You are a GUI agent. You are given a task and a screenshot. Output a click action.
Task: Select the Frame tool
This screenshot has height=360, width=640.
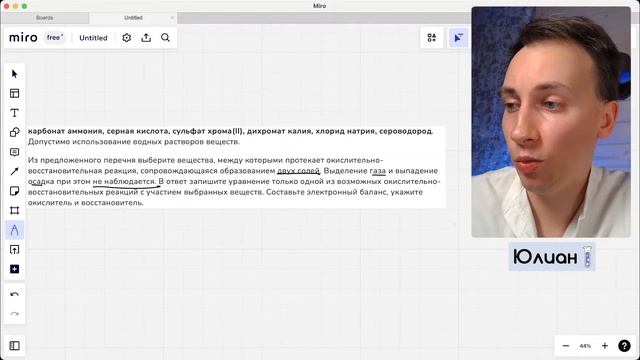(x=14, y=211)
